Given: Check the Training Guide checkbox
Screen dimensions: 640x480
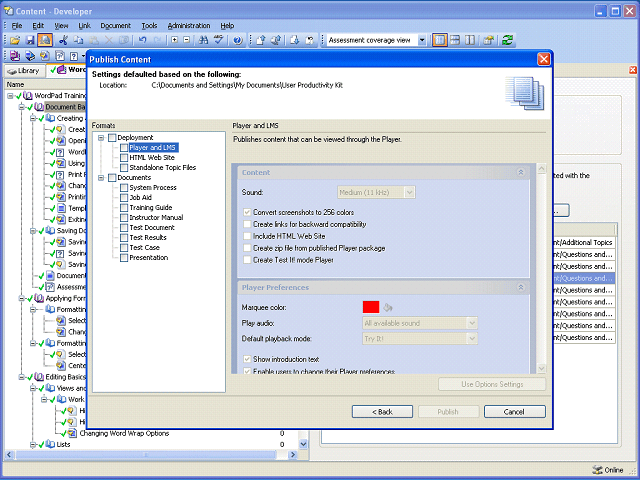Looking at the screenshot, I should pos(124,207).
